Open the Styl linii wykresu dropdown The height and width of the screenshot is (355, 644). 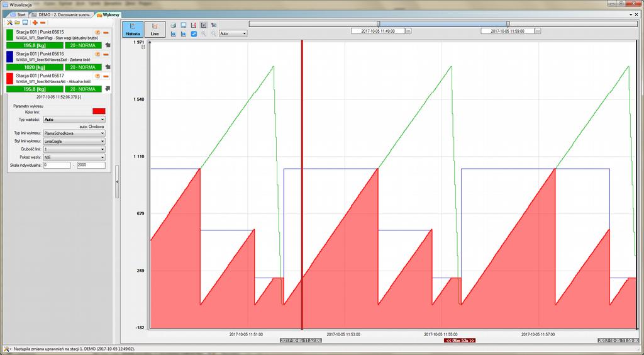(74, 142)
